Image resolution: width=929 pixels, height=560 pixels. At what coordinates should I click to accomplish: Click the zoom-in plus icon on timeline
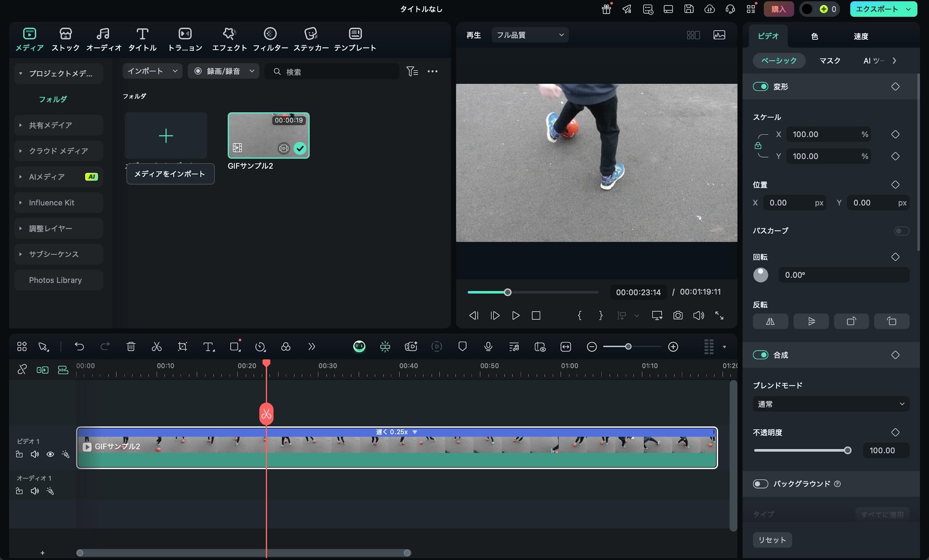[673, 347]
